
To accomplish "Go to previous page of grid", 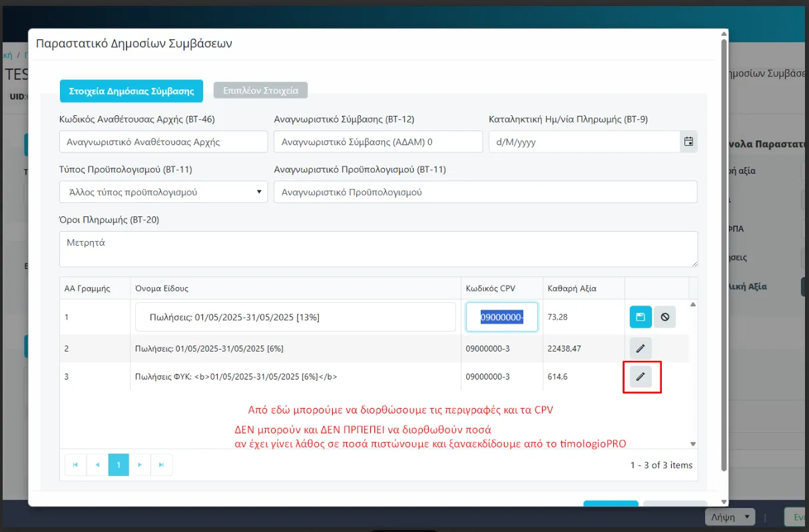I will (97, 465).
